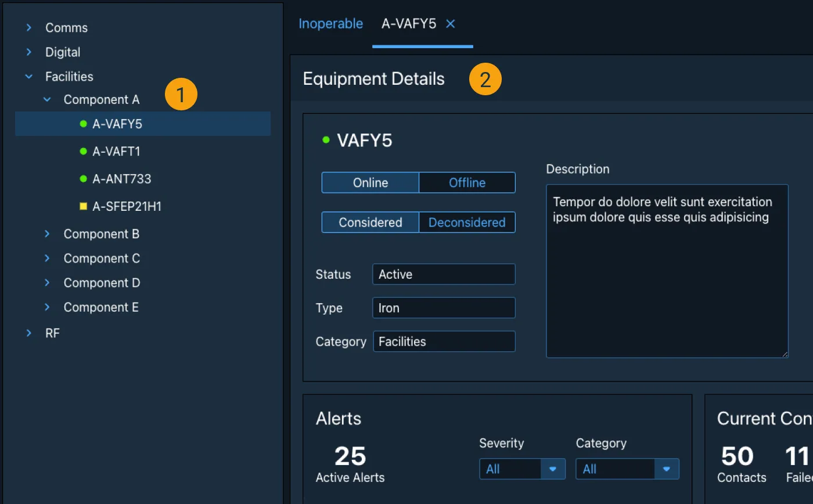Expand the RF category chevron
This screenshot has width=813, height=504.
coord(29,333)
